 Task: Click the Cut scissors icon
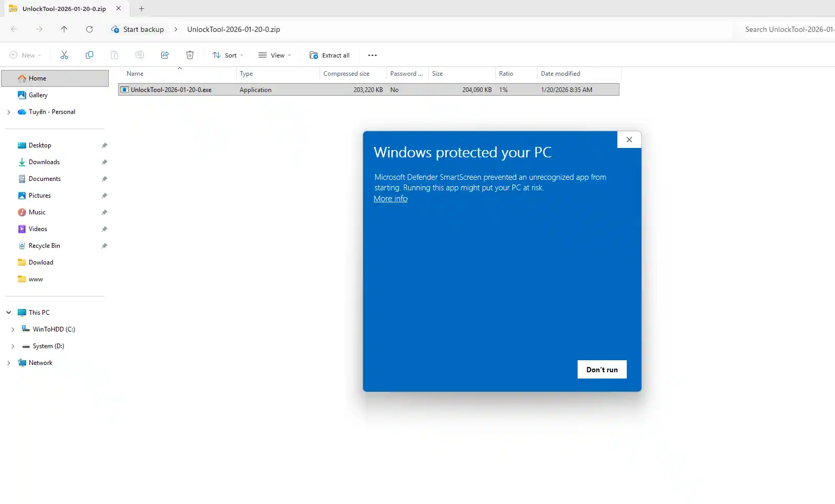(x=64, y=55)
